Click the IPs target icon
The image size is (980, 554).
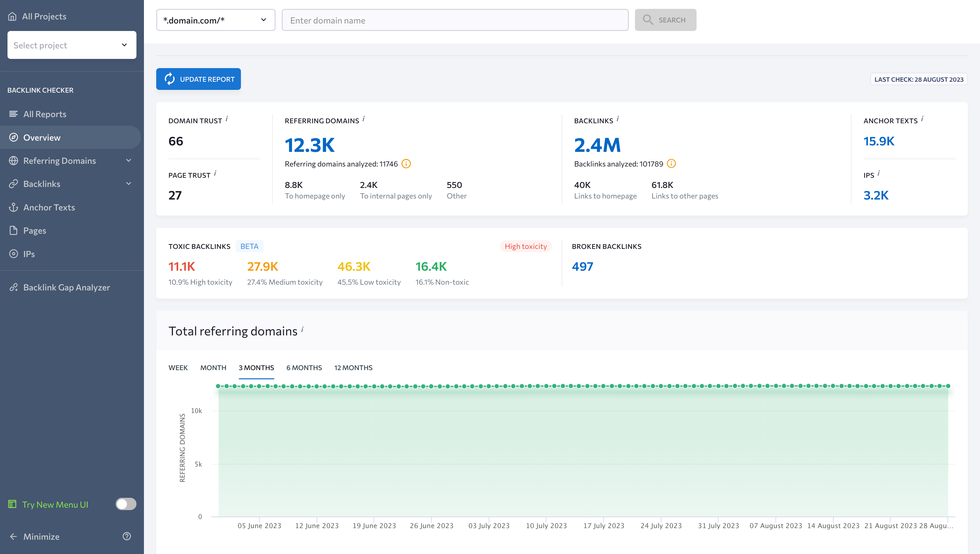(x=13, y=254)
